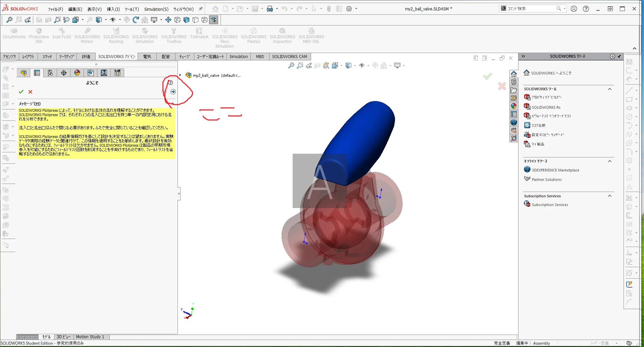Open the print dropdown arrow

(277, 9)
